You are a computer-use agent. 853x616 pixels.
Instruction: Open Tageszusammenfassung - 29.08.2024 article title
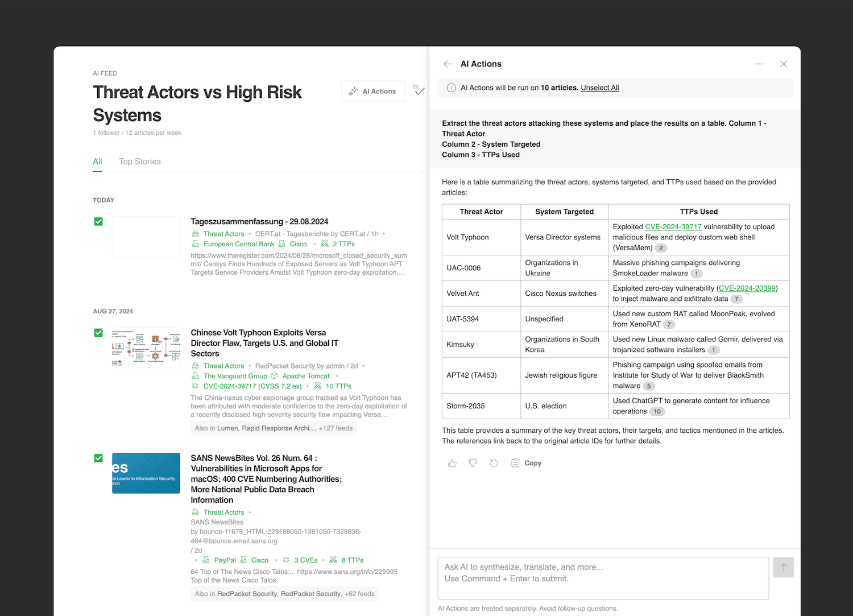pyautogui.click(x=259, y=222)
